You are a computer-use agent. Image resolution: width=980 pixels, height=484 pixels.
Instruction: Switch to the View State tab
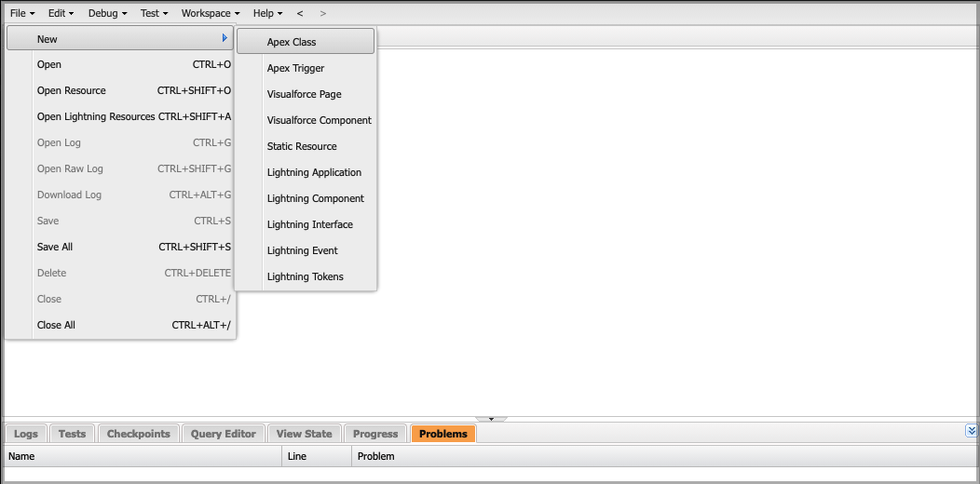(304, 434)
